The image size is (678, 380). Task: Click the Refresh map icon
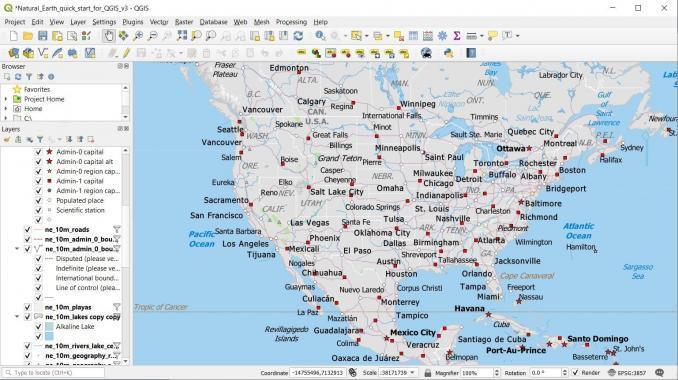pyautogui.click(x=298, y=36)
